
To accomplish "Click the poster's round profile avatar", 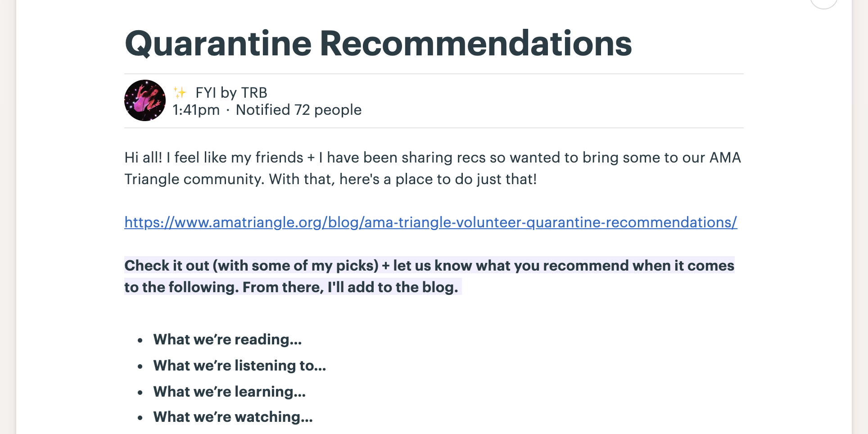I will tap(145, 100).
